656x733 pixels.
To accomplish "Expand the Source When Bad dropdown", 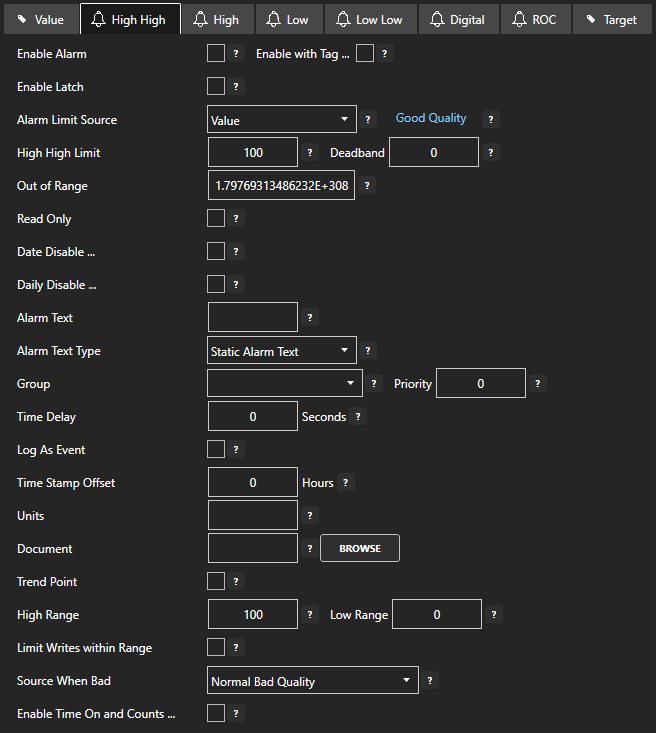I will click(x=312, y=681).
